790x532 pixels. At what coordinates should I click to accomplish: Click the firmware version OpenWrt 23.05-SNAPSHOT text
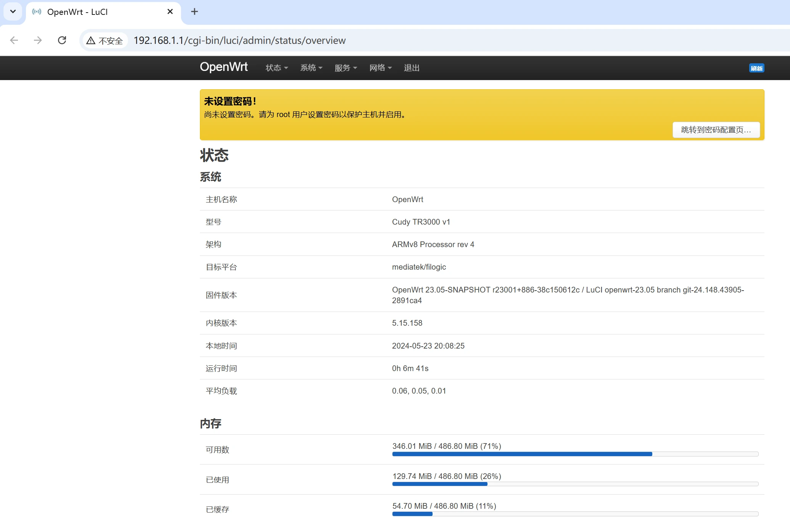pyautogui.click(x=568, y=295)
